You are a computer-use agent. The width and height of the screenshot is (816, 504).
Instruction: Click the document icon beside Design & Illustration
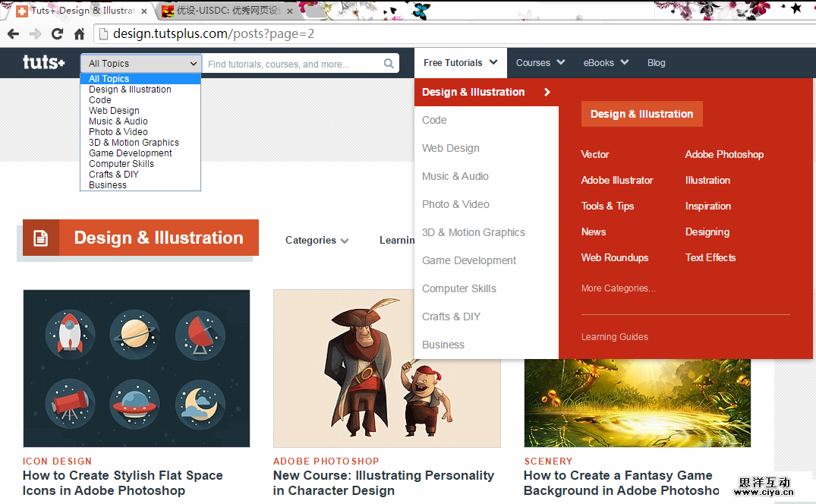point(41,238)
